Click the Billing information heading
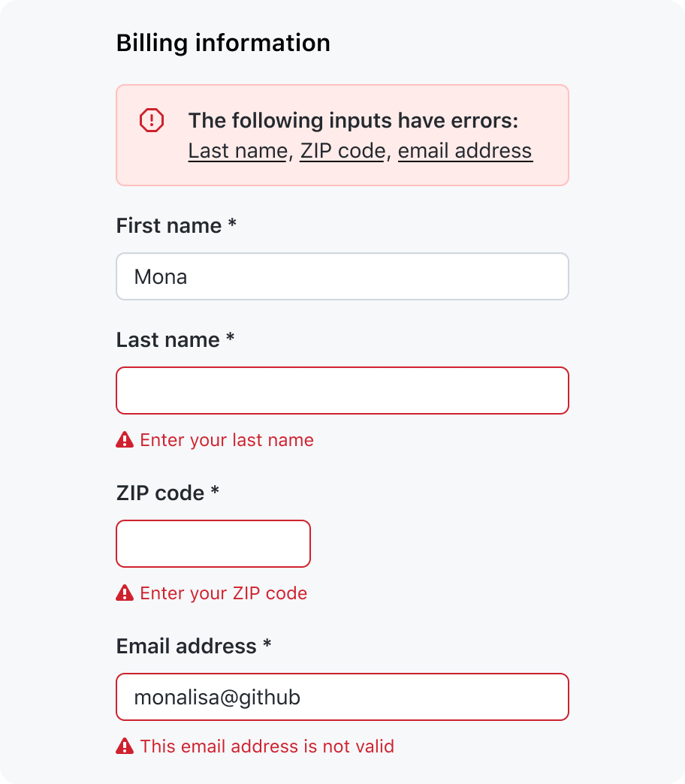Screen dimensions: 685x784 click(x=223, y=43)
